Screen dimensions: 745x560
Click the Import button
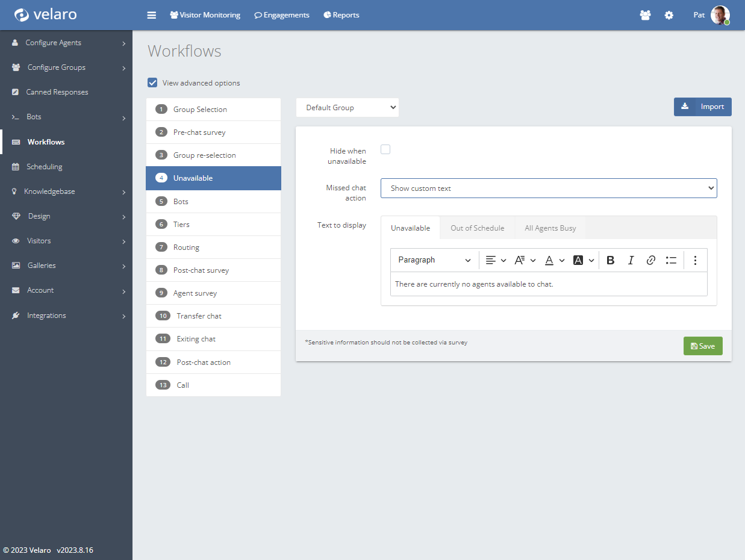[702, 107]
